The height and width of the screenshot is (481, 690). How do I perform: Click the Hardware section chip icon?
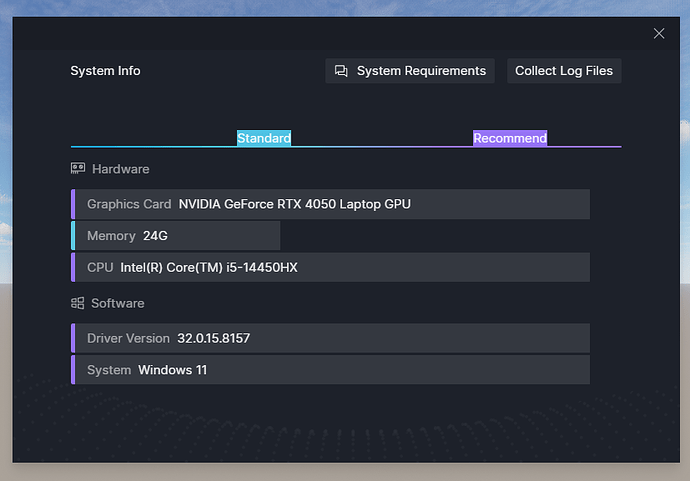point(78,169)
